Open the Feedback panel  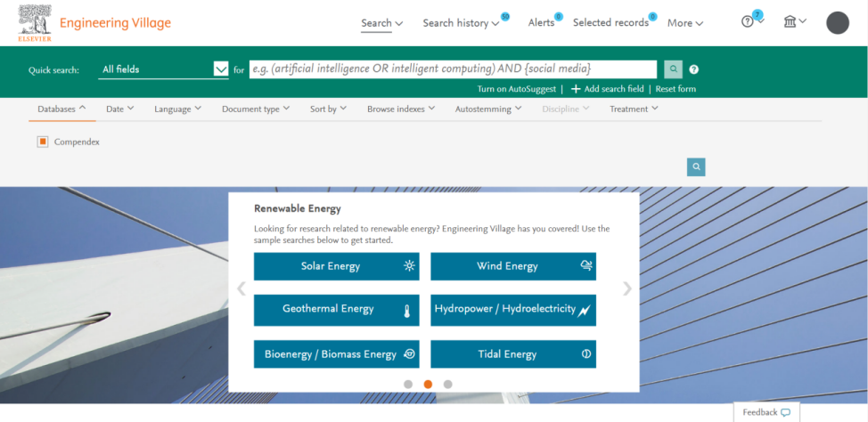point(766,412)
